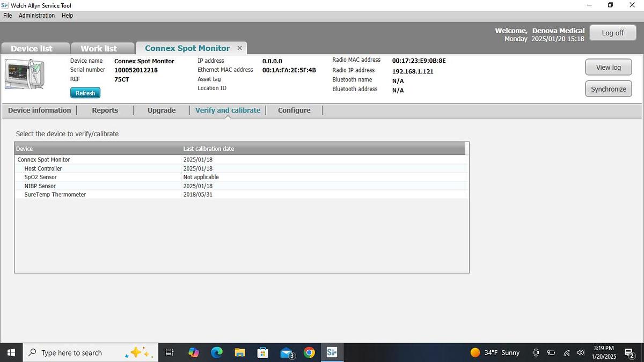Screen dimensions: 644x362
Task: Open the notification center icon
Action: 630,352
